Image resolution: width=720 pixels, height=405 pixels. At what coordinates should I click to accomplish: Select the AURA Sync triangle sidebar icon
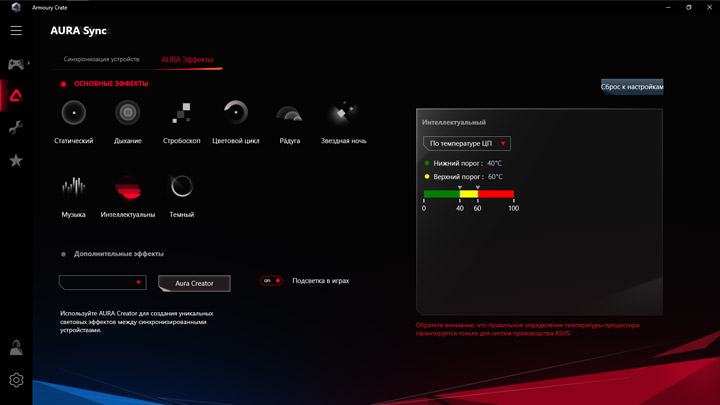coord(16,96)
